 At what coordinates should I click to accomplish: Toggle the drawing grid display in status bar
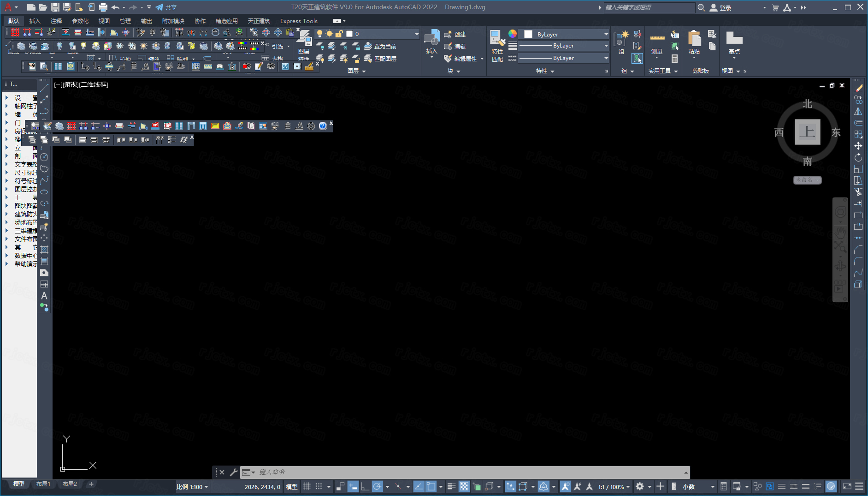tap(307, 487)
